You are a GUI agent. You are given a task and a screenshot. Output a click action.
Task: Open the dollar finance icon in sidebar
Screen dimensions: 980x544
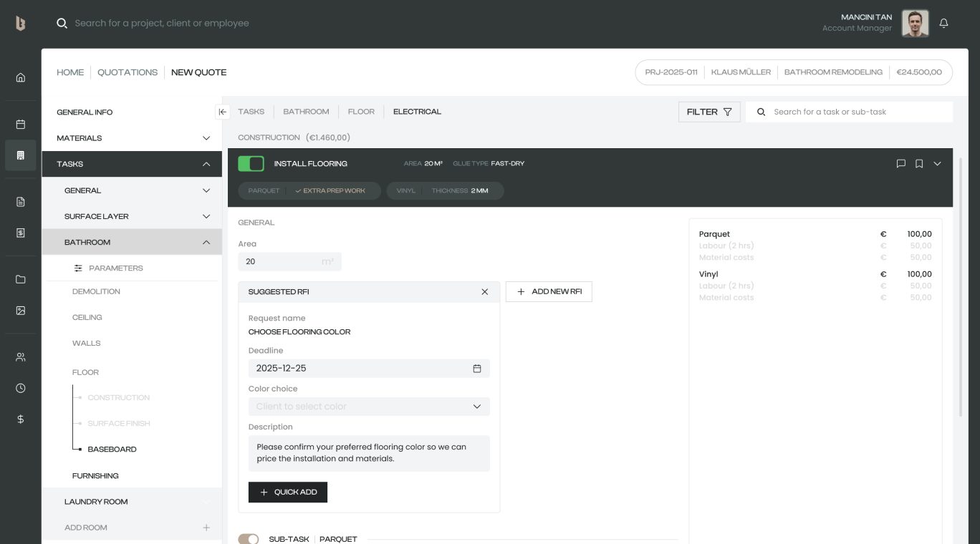(20, 419)
